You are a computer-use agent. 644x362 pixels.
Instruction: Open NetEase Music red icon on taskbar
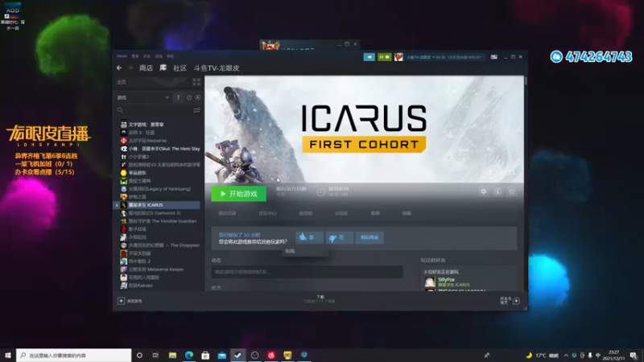click(x=271, y=355)
